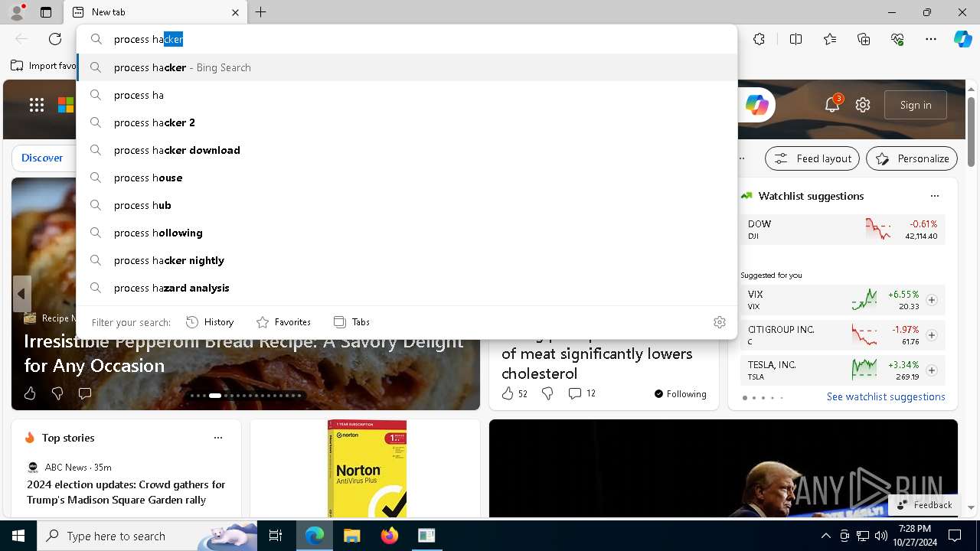
Task: Select suggestion process hub
Action: pyautogui.click(x=407, y=205)
